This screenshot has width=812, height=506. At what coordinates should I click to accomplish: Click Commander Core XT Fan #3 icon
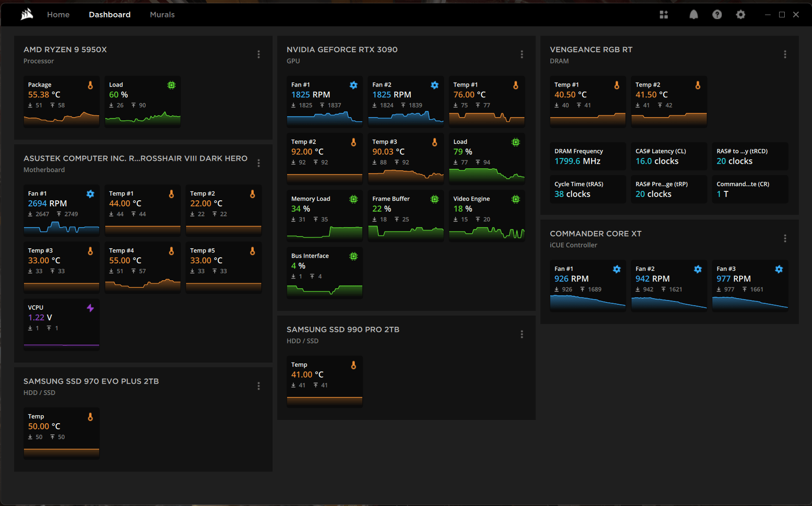coord(779,269)
